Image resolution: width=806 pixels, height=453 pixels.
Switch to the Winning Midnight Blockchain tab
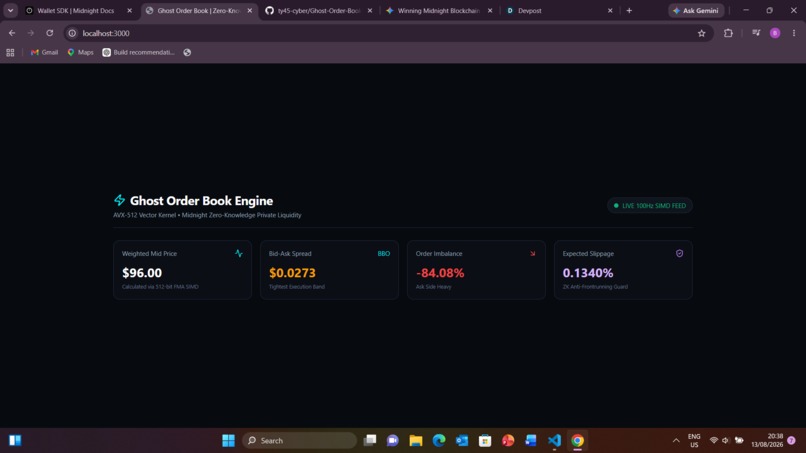(438, 10)
